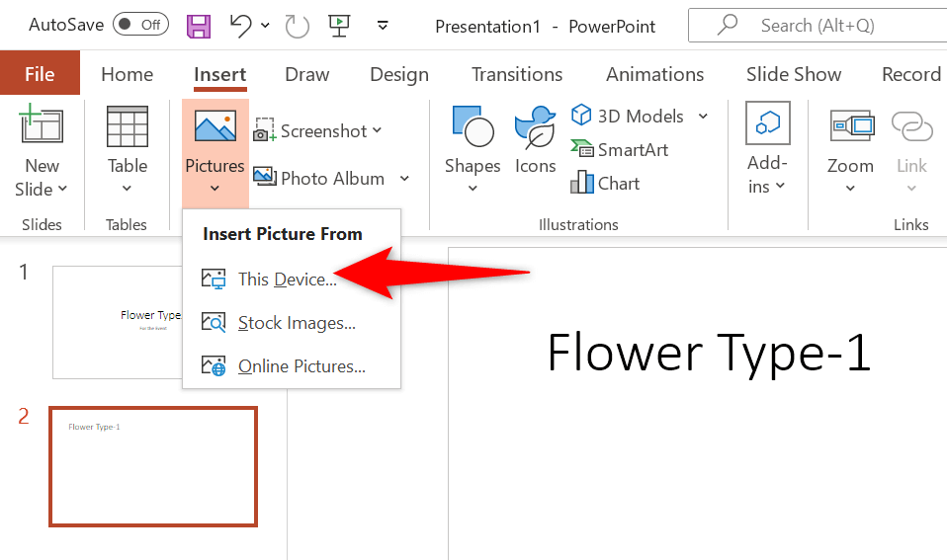This screenshot has height=560, width=947.
Task: Open the Transitions tab
Action: (517, 74)
